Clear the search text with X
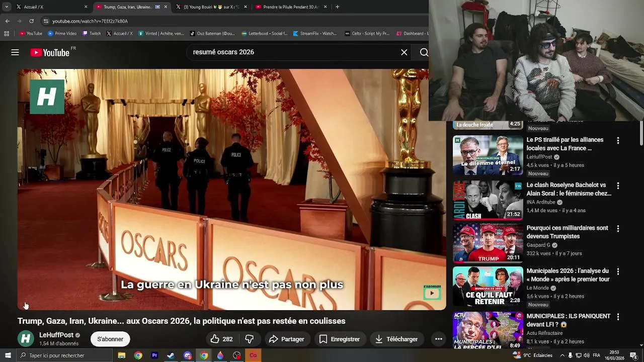The width and height of the screenshot is (644, 362). 404,52
